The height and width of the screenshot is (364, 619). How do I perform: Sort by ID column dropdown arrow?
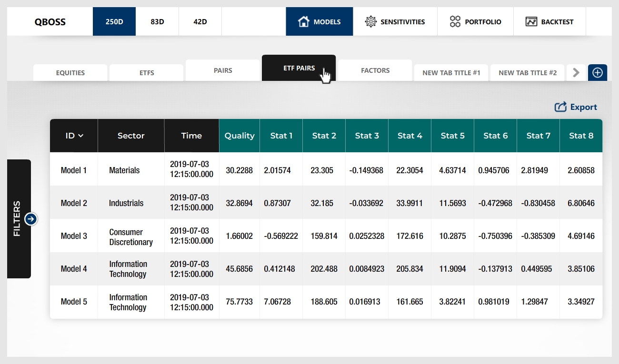(81, 136)
